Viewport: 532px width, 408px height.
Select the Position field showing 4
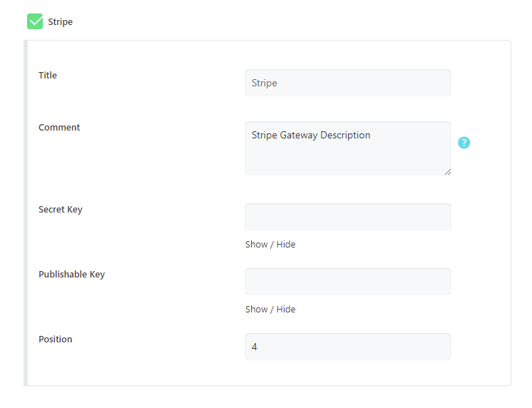(348, 347)
